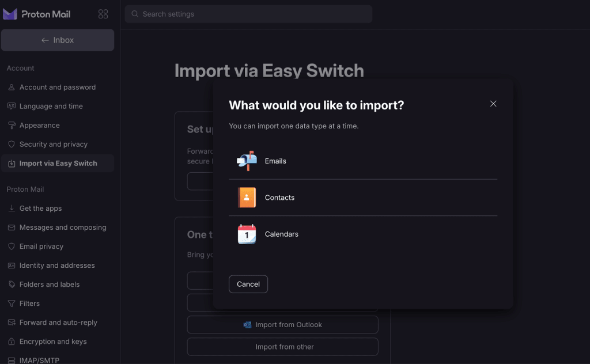Click the Email privacy shield icon
The image size is (590, 364).
(12, 247)
